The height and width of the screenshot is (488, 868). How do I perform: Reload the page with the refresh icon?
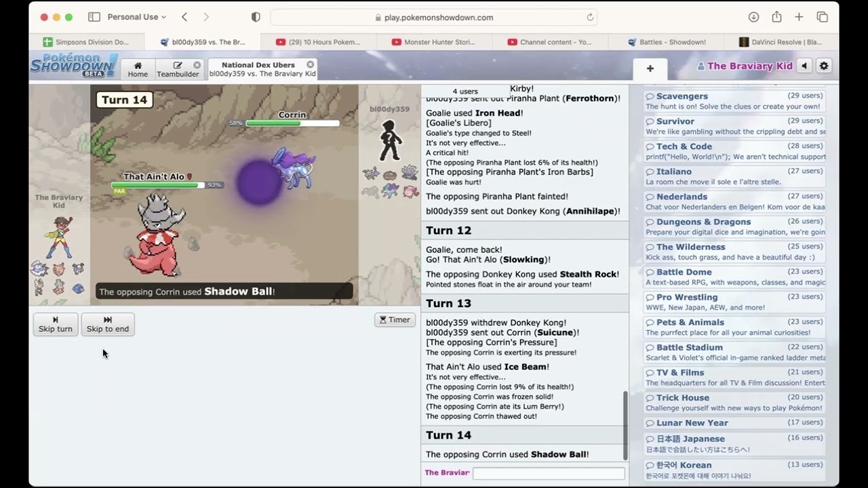point(590,17)
